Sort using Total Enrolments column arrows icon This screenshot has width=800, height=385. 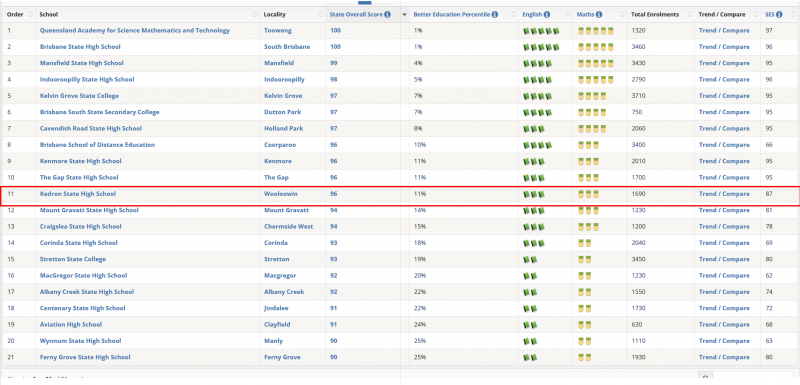click(690, 15)
